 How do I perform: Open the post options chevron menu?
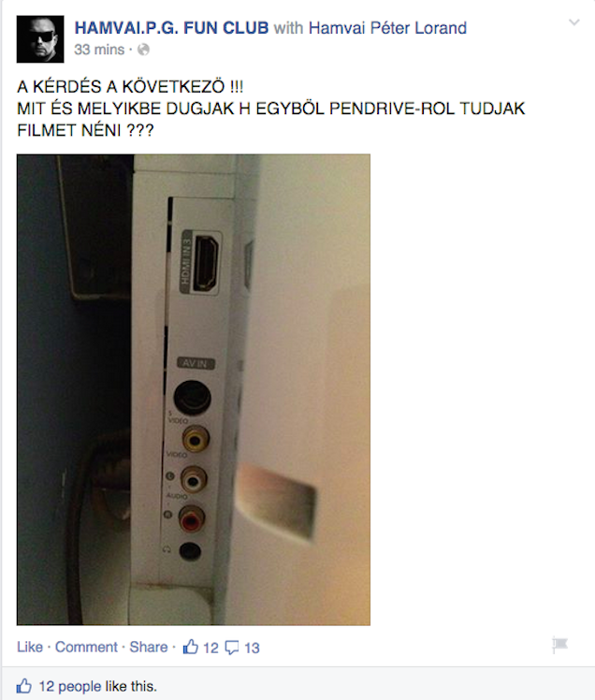click(574, 22)
